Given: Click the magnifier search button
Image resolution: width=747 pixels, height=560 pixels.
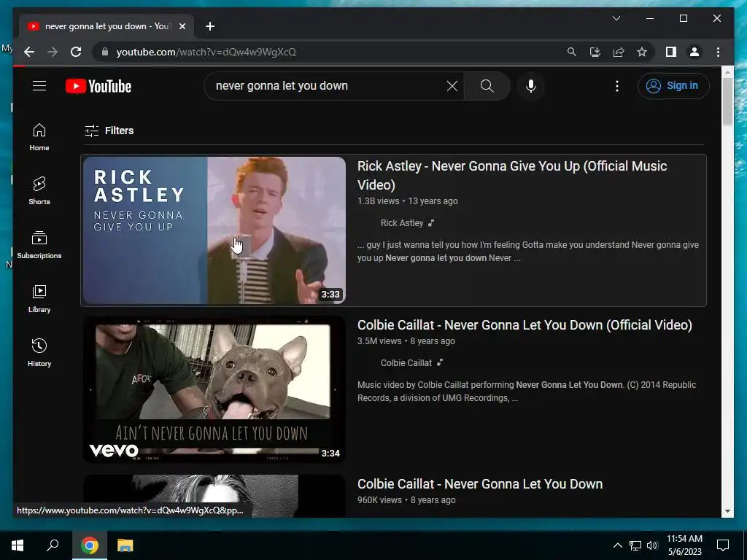Looking at the screenshot, I should click(x=487, y=86).
